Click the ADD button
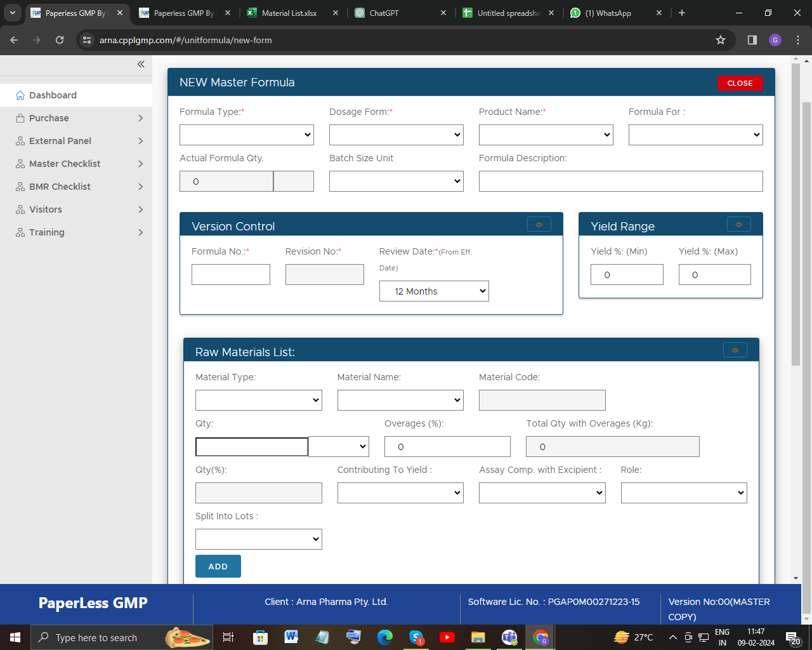 pyautogui.click(x=218, y=566)
